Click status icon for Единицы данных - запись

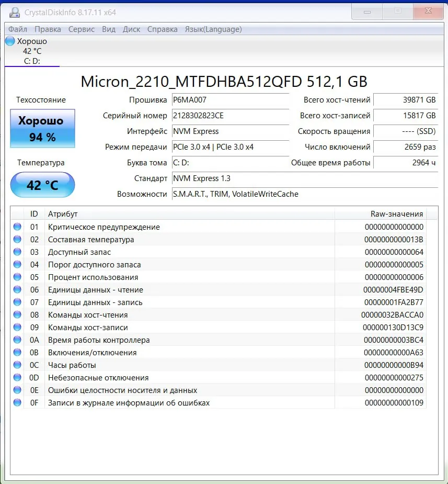(17, 302)
